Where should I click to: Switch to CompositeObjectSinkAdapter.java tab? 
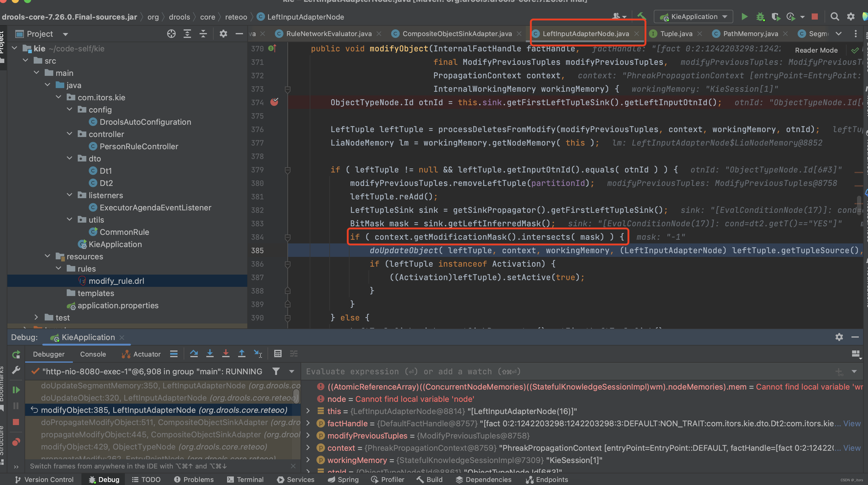coord(457,34)
